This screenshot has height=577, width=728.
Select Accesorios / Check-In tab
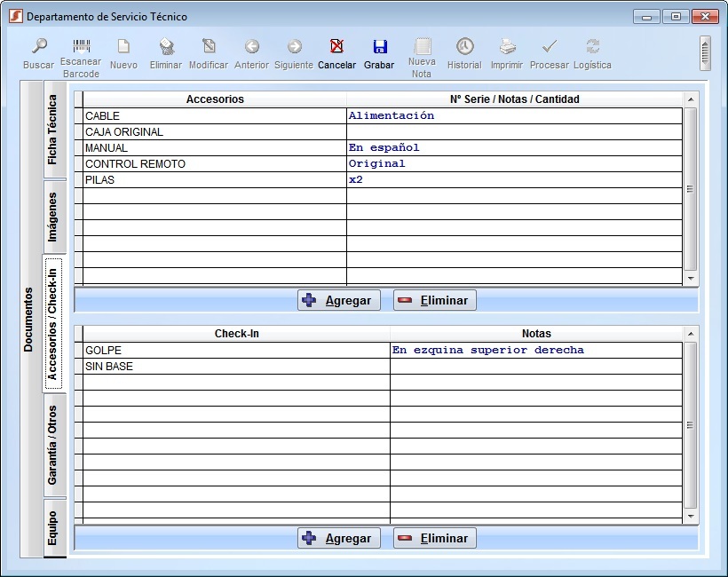tap(53, 323)
